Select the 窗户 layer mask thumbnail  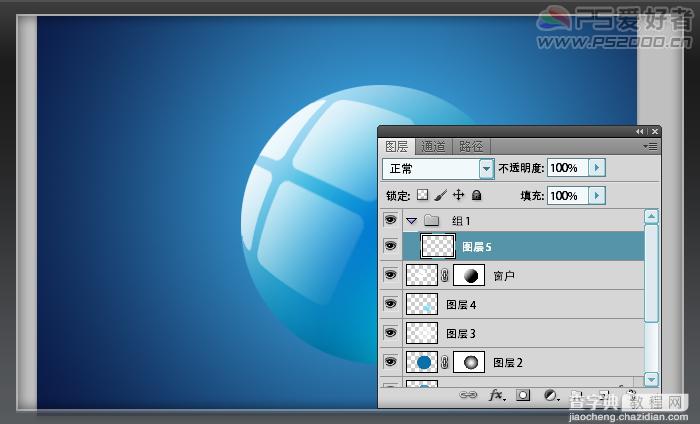click(x=469, y=275)
